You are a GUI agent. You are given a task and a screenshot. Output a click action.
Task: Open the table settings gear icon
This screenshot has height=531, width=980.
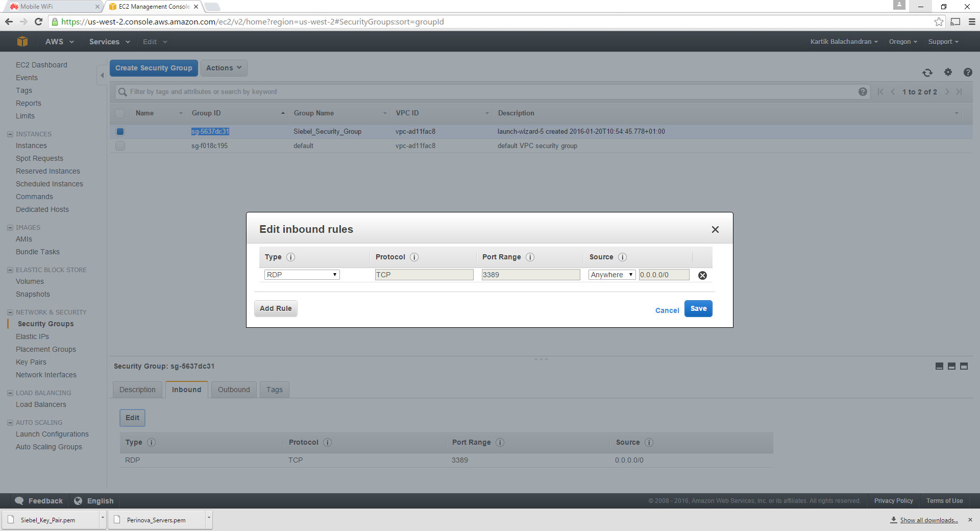click(x=948, y=73)
